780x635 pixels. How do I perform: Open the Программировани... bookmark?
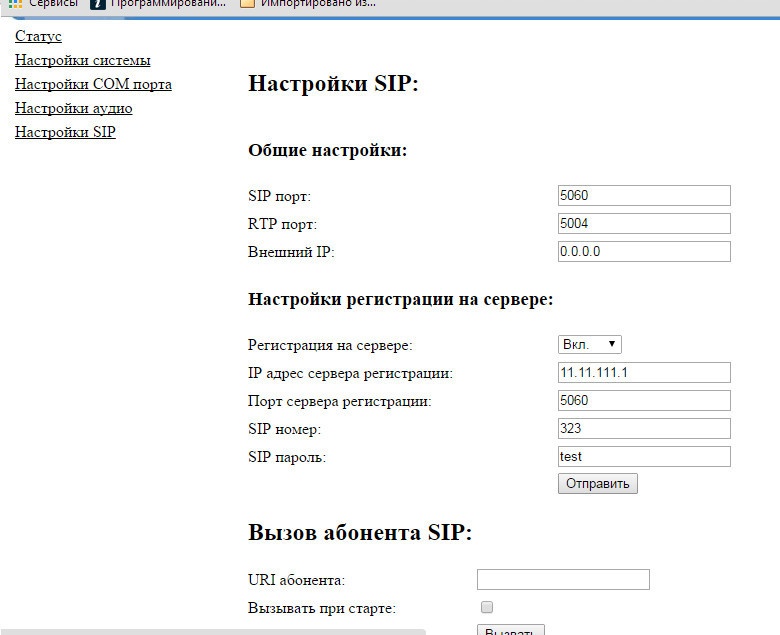(158, 3)
